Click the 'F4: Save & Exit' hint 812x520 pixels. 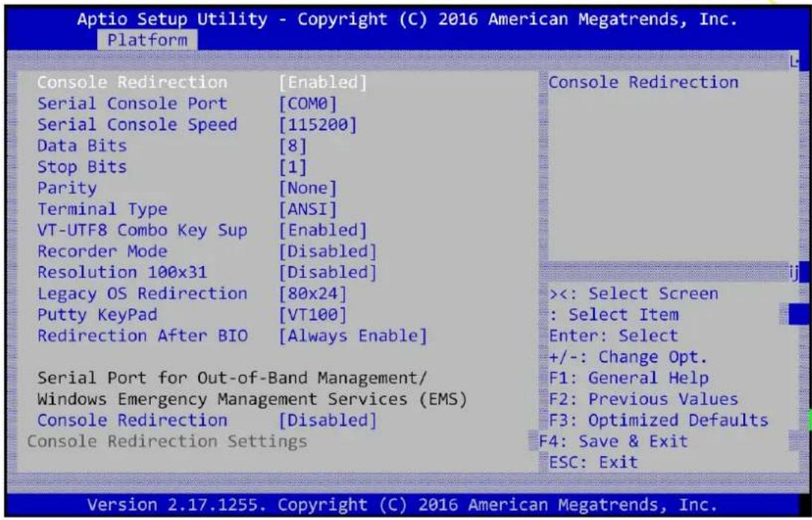(614, 442)
